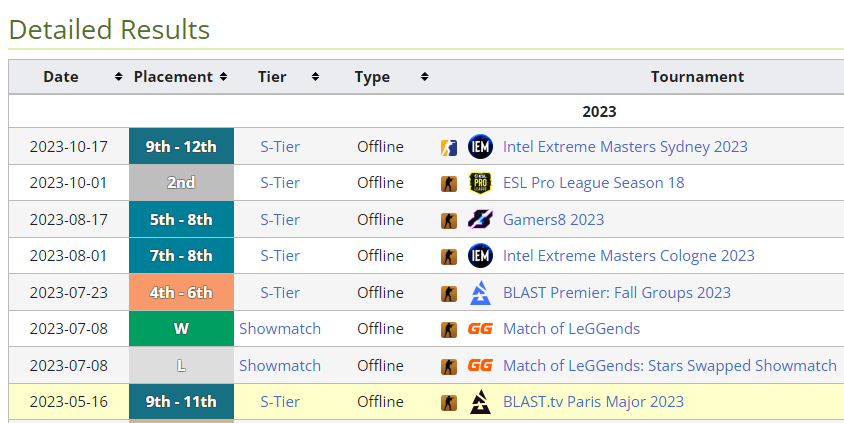Click the Gamers8 2023 tournament logo
844x423 pixels.
click(x=480, y=220)
